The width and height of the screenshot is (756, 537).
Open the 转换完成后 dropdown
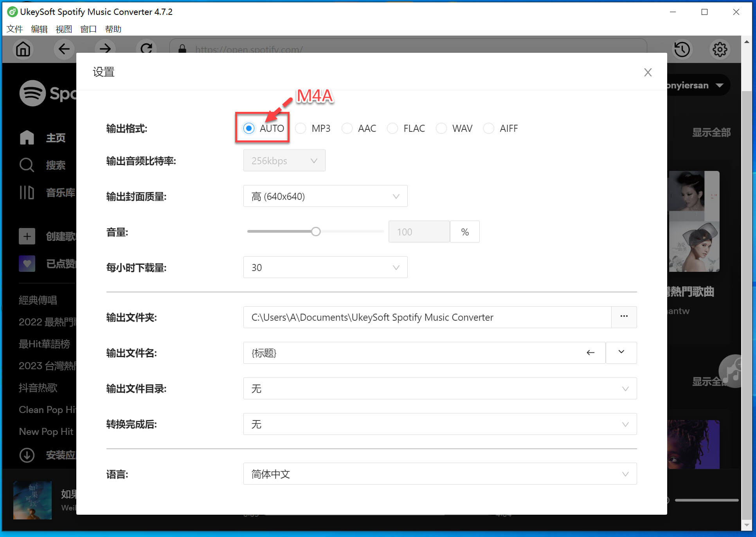(x=440, y=424)
